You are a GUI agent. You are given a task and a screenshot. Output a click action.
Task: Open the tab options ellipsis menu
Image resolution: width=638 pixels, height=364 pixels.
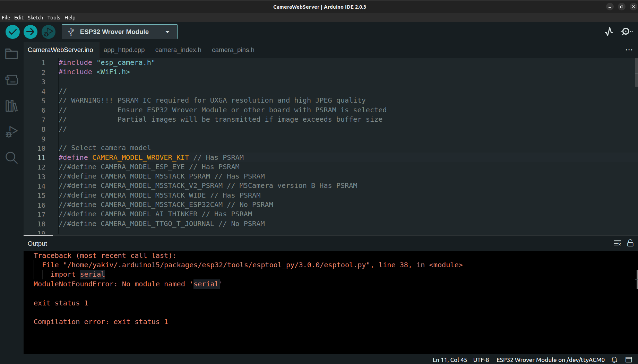pos(629,50)
